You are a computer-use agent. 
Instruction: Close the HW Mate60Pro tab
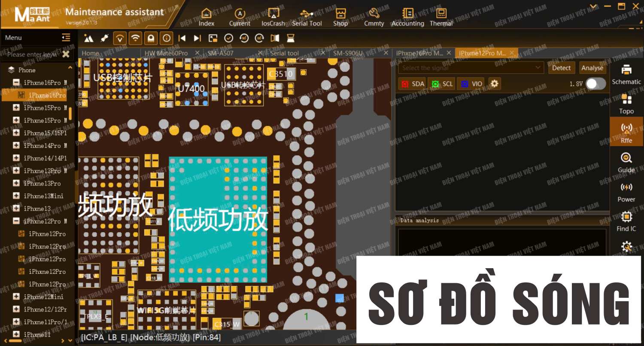pos(197,53)
